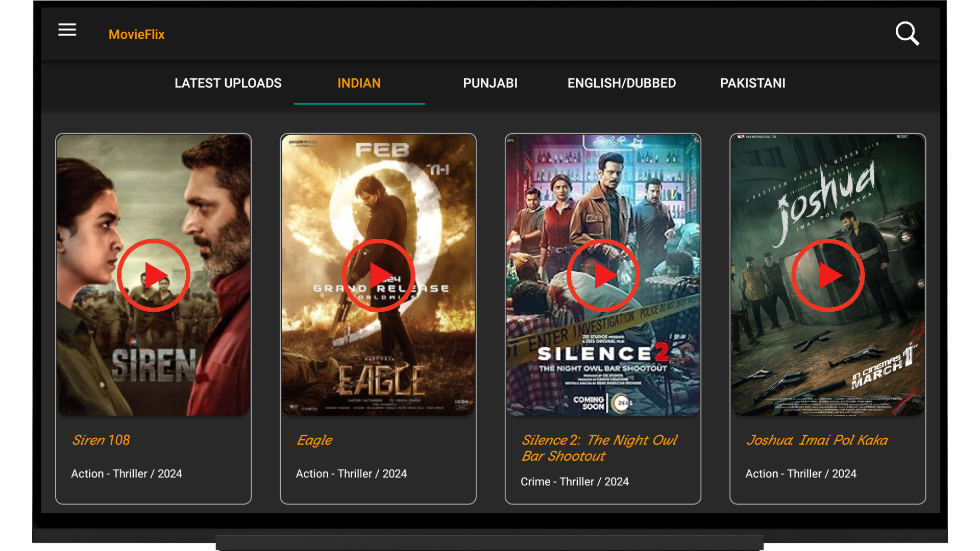Open the Siren 108 title link
The height and width of the screenshot is (551, 980).
101,440
